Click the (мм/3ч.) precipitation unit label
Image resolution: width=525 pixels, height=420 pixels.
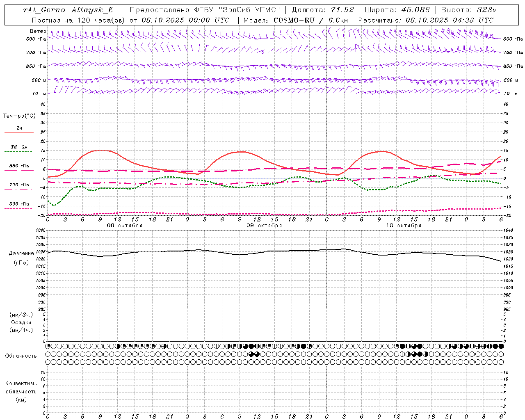[21, 315]
